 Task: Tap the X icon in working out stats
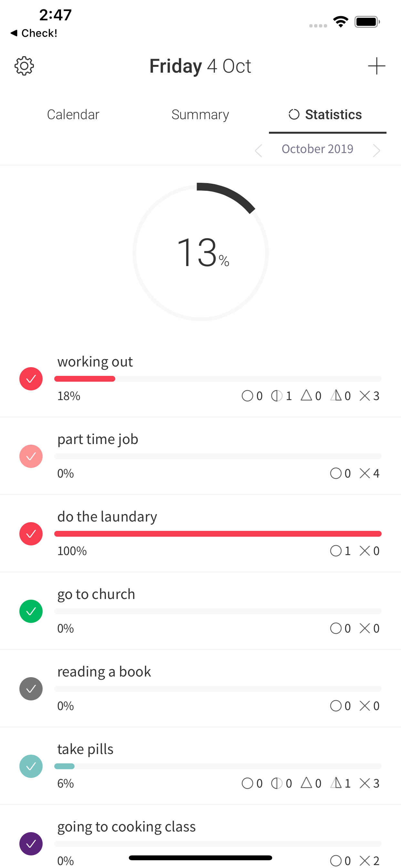(365, 396)
